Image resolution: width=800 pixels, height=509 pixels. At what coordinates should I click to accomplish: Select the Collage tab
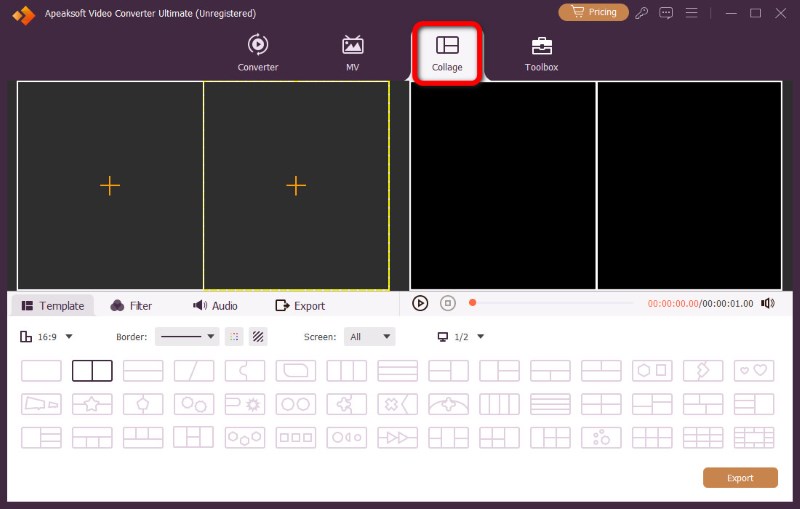pyautogui.click(x=447, y=53)
